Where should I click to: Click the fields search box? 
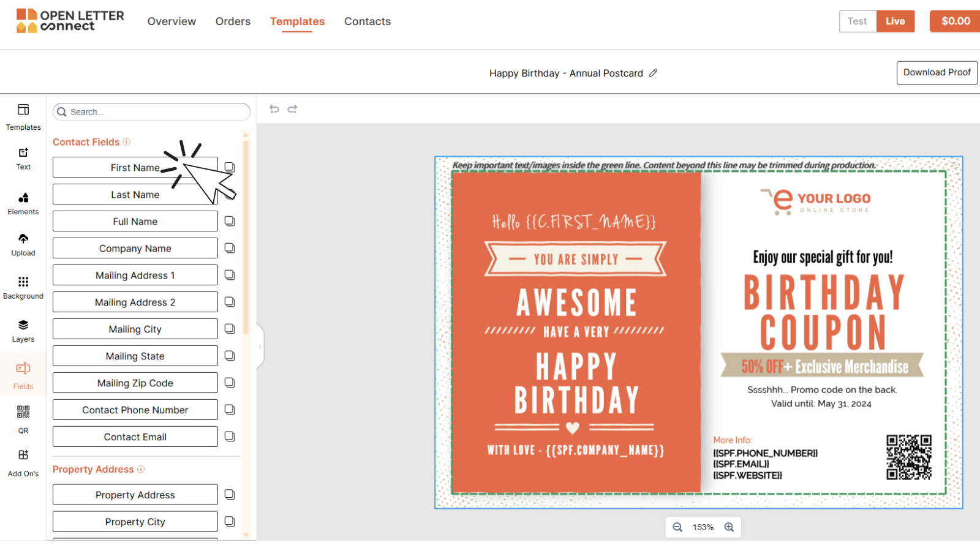pos(152,112)
